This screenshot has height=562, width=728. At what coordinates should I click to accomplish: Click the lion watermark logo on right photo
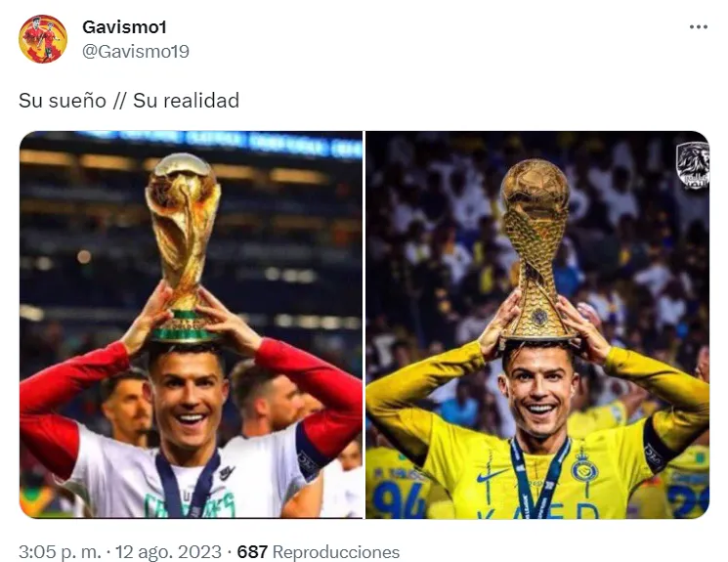[692, 165]
